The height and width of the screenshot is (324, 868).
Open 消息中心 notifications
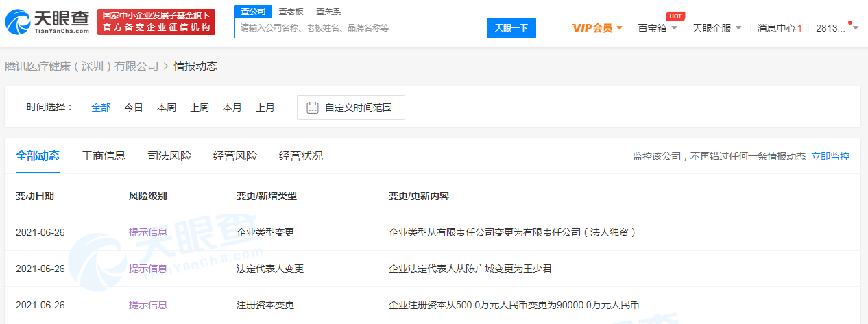(x=779, y=28)
